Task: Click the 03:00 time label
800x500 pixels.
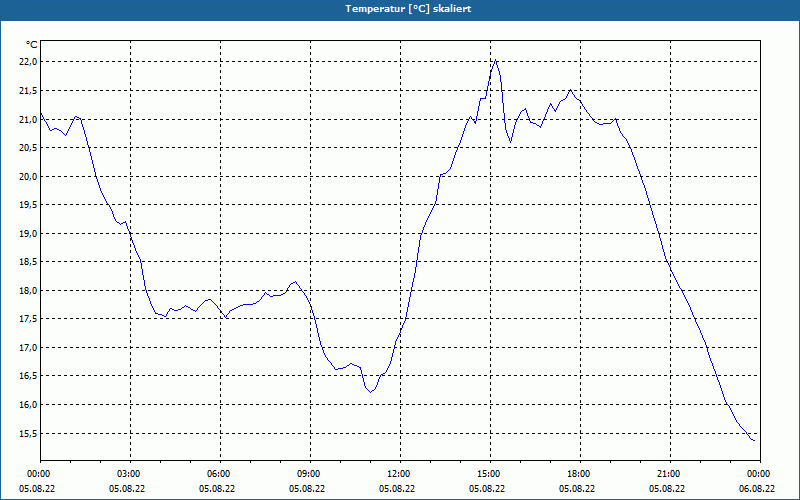Action: pos(131,474)
